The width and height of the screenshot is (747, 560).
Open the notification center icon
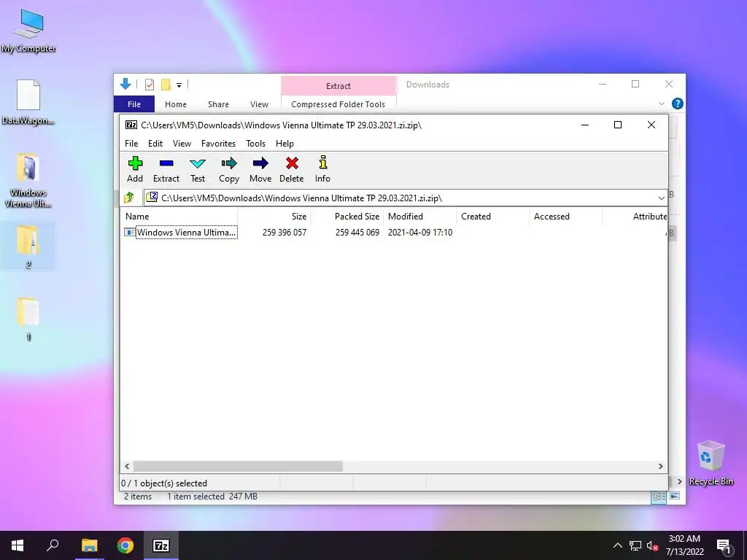(724, 546)
